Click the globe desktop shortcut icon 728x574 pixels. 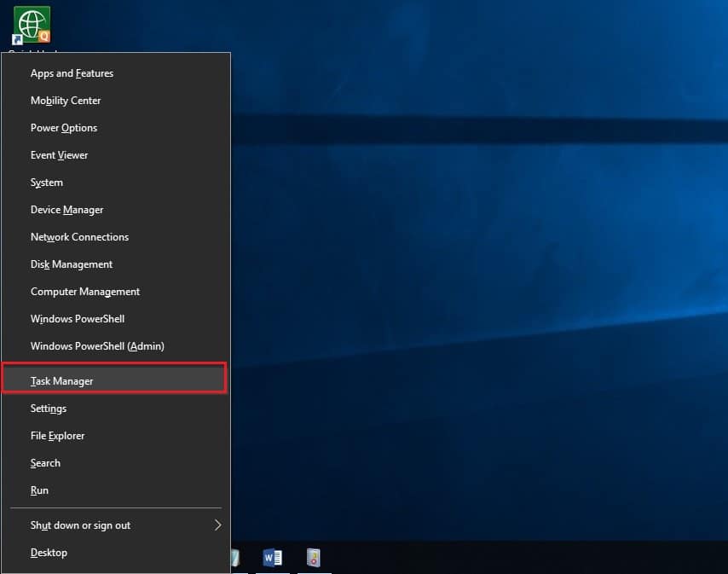32,25
